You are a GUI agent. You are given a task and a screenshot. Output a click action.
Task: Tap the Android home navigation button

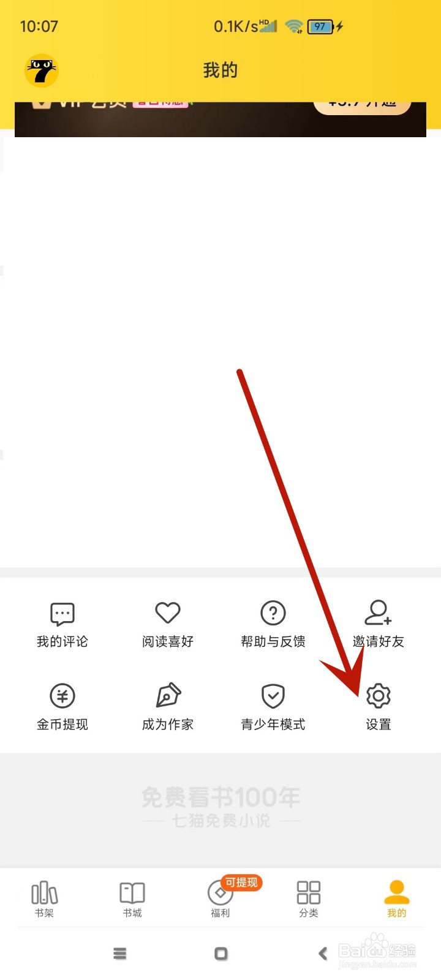click(221, 954)
